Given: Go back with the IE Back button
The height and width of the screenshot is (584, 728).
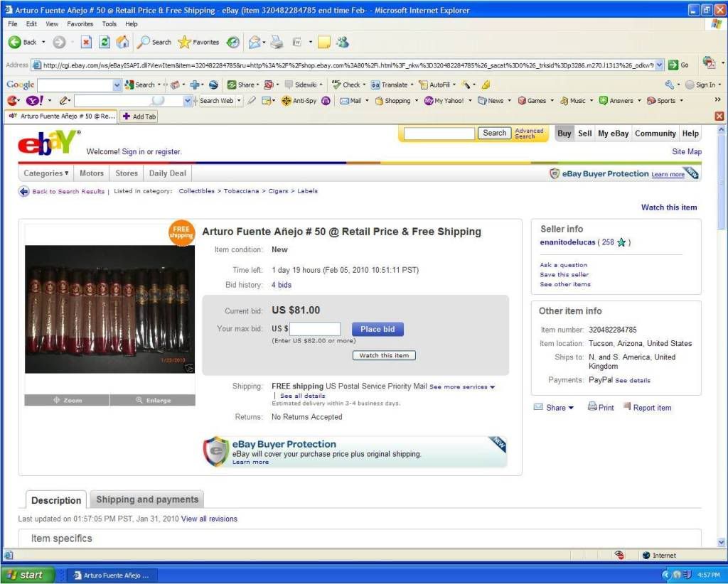Looking at the screenshot, I should (x=23, y=42).
